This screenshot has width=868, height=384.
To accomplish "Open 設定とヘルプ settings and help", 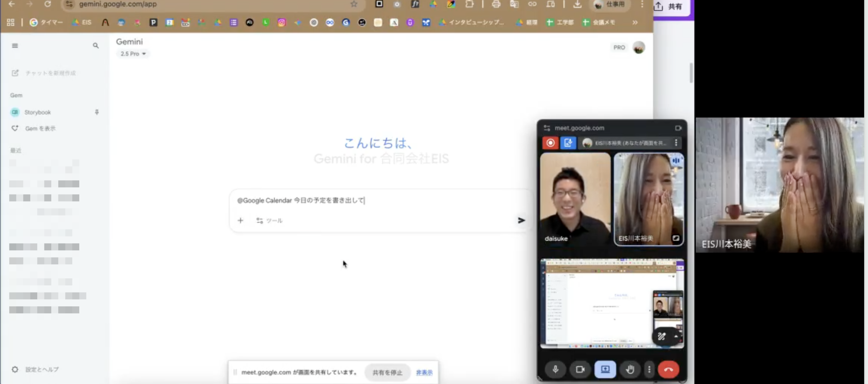I will (x=35, y=369).
